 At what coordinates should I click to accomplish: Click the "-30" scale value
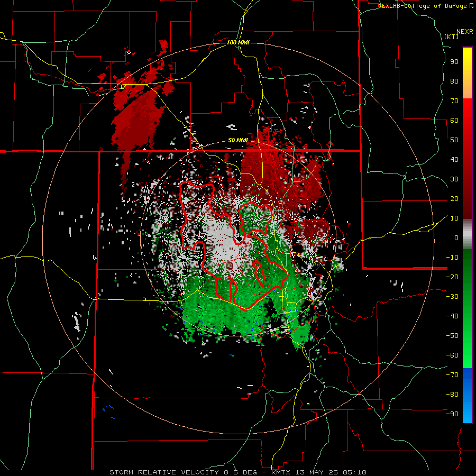click(x=452, y=297)
